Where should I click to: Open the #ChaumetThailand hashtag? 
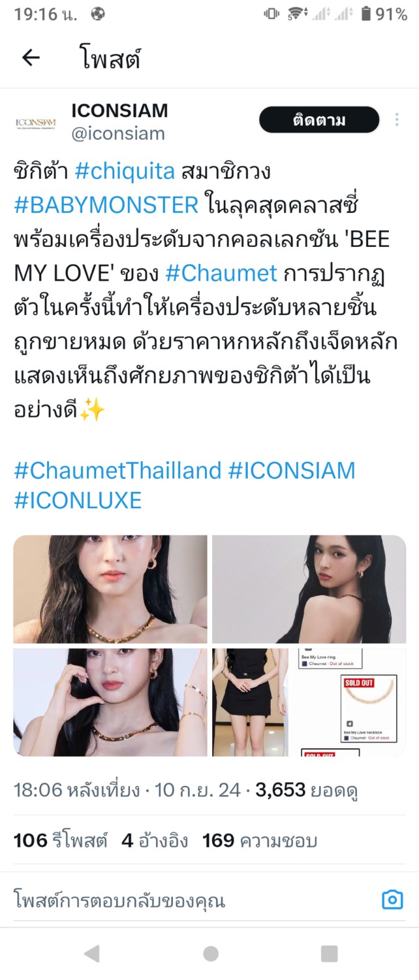tap(117, 470)
